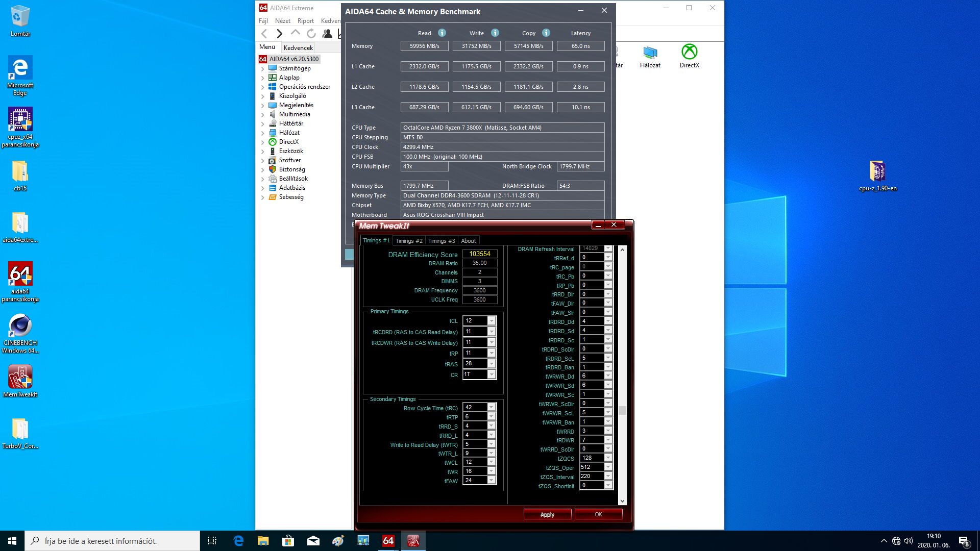The height and width of the screenshot is (551, 980).
Task: Switch to Timings #2 tab
Action: coord(409,241)
